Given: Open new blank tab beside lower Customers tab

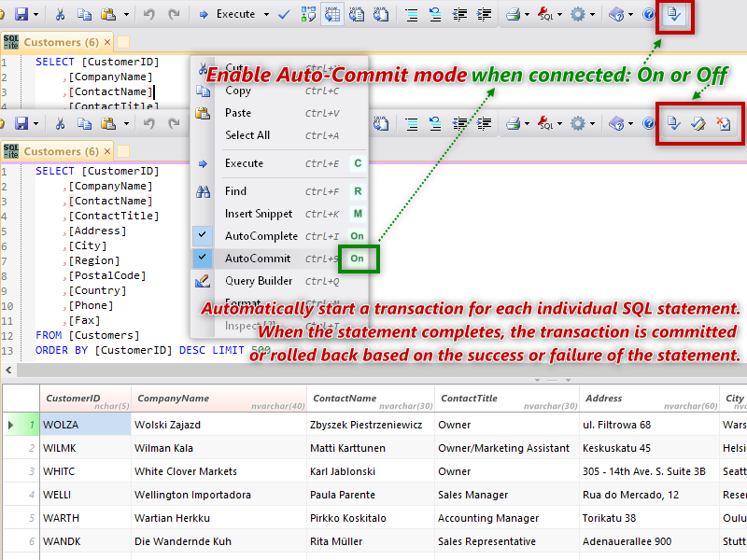Looking at the screenshot, I should click(123, 151).
